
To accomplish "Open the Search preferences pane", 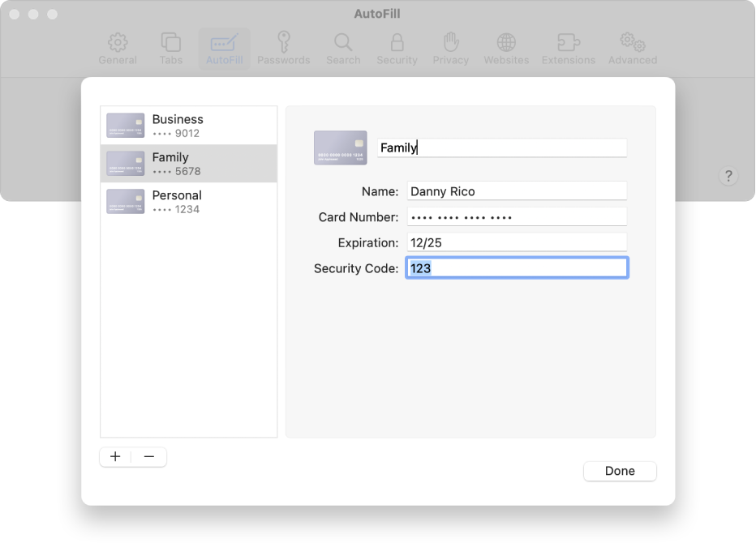I will (x=343, y=49).
